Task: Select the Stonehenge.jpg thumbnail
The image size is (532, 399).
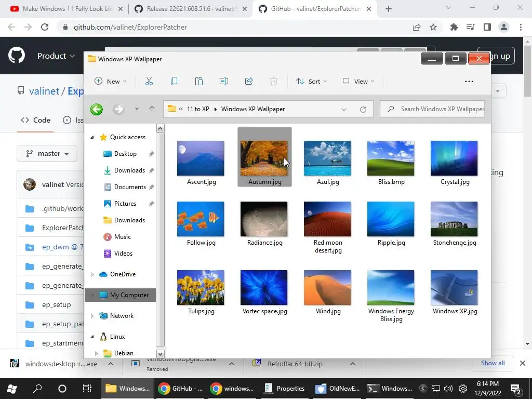Action: coord(454,219)
